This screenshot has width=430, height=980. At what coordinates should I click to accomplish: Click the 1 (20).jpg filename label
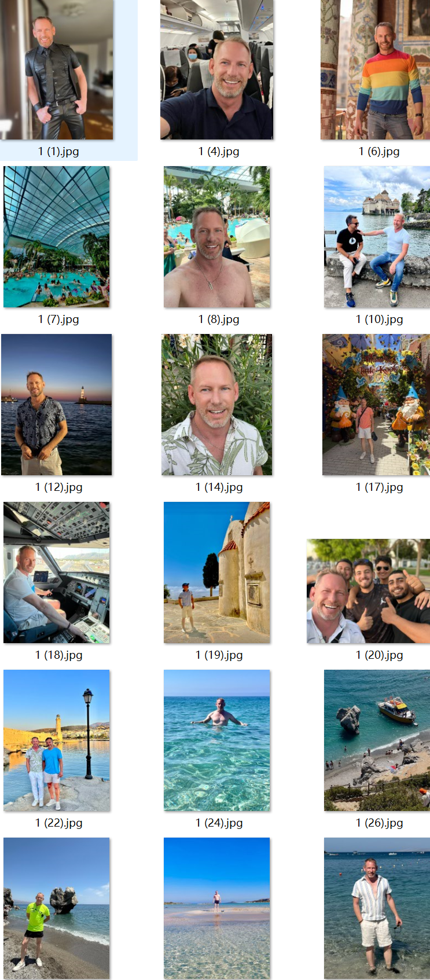379,655
